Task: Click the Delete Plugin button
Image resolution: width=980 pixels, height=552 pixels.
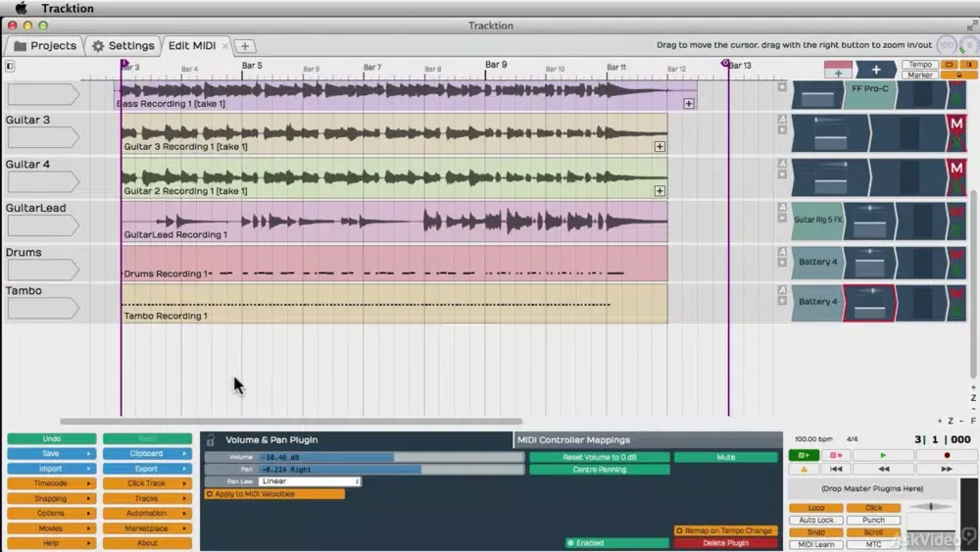Action: pyautogui.click(x=725, y=542)
